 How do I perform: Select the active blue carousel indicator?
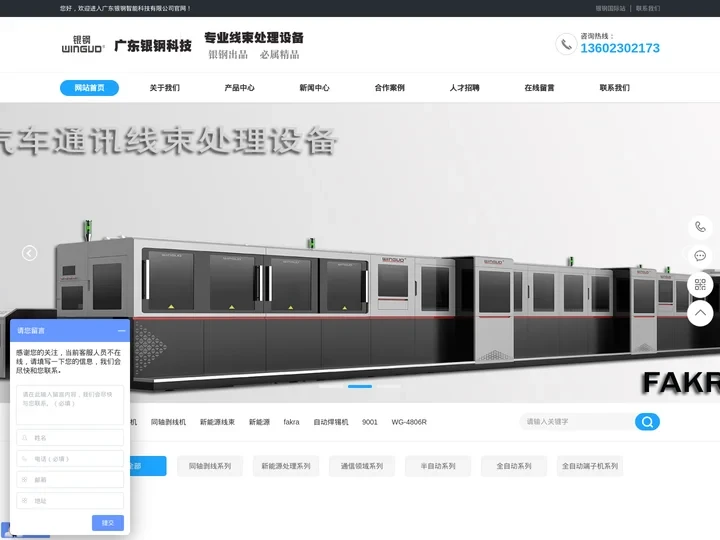[x=360, y=387]
